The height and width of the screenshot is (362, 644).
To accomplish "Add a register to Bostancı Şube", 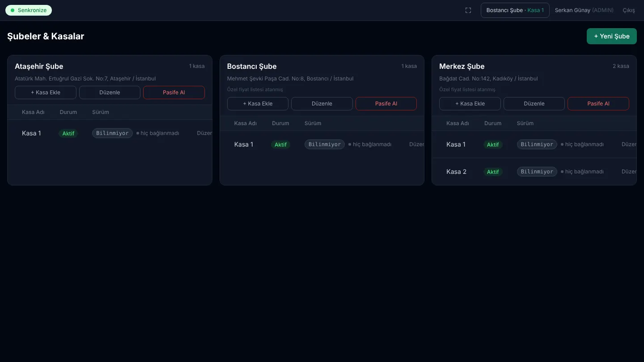I will point(258,104).
